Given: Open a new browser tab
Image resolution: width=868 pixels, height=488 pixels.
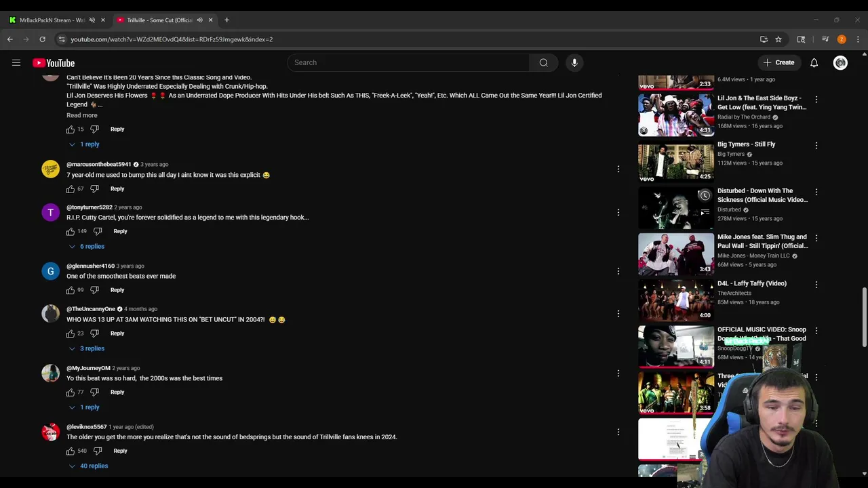Looking at the screenshot, I should click(226, 20).
